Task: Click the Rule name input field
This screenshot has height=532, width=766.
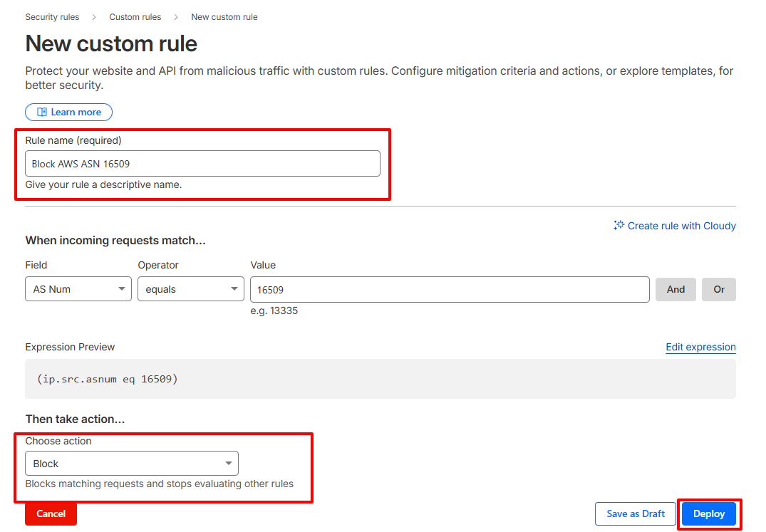Action: [202, 163]
